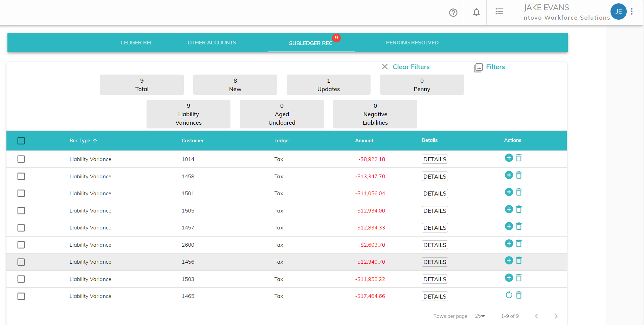
Task: Select all rows with header checkbox
Action: pyautogui.click(x=21, y=141)
